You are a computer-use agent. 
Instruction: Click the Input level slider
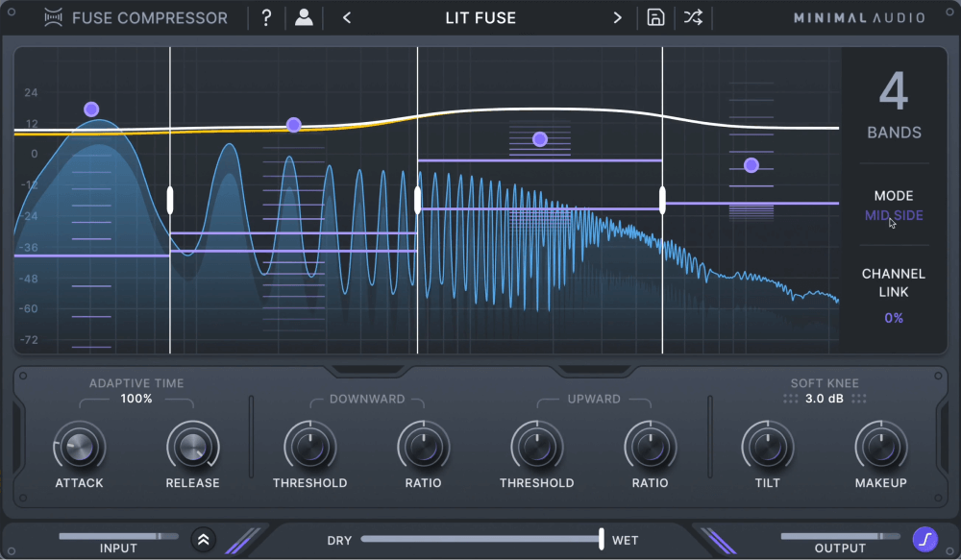(x=118, y=536)
